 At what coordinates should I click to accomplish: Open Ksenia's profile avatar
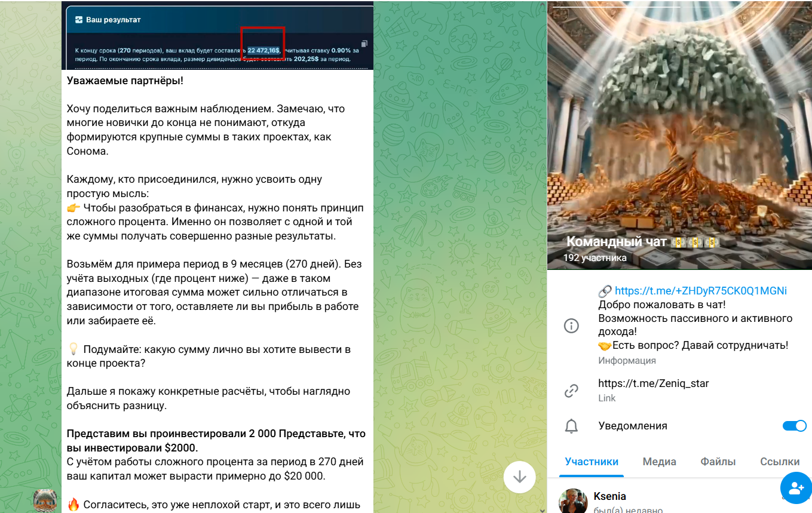tap(573, 501)
